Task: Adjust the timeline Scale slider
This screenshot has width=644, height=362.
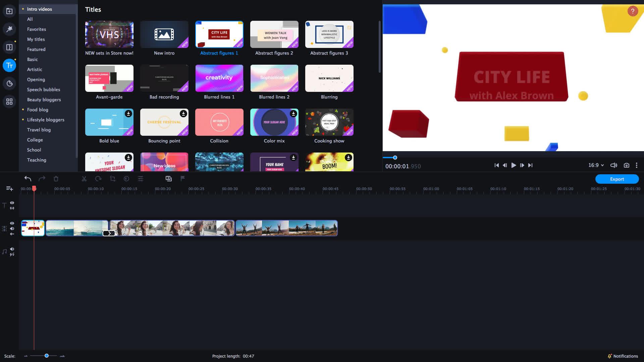Action: click(x=46, y=356)
